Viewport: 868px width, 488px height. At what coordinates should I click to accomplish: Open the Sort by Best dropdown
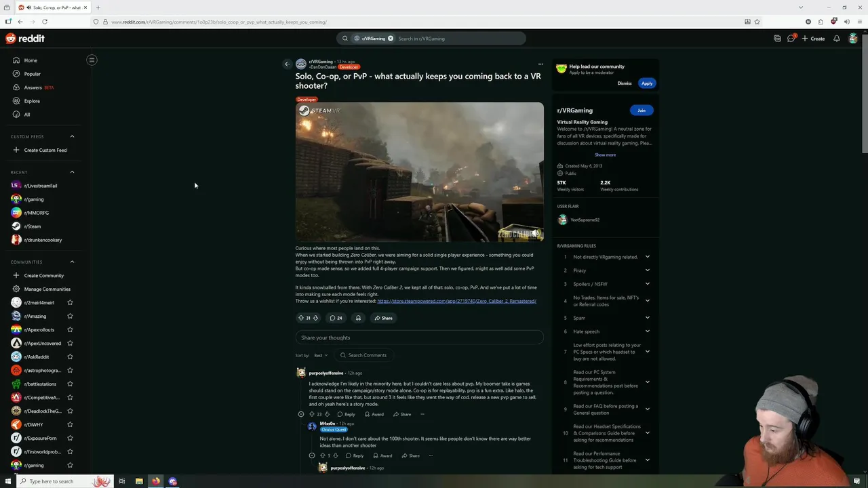click(321, 355)
